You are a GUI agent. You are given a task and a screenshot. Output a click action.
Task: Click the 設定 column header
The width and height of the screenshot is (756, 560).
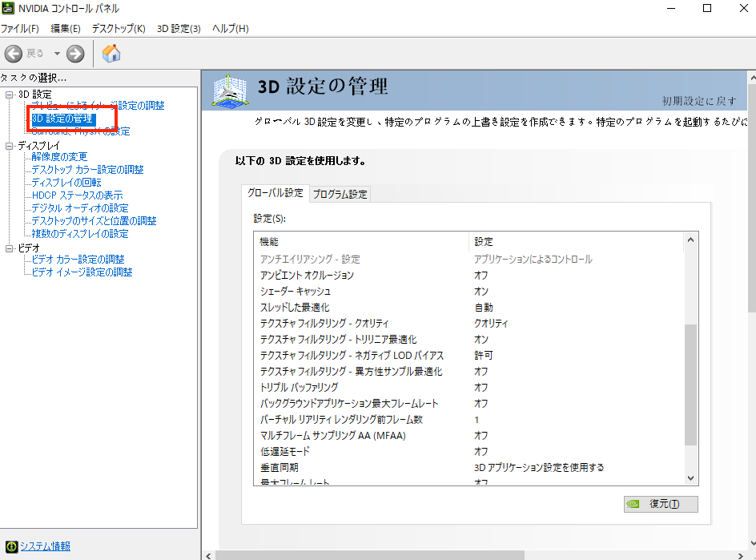pos(576,242)
